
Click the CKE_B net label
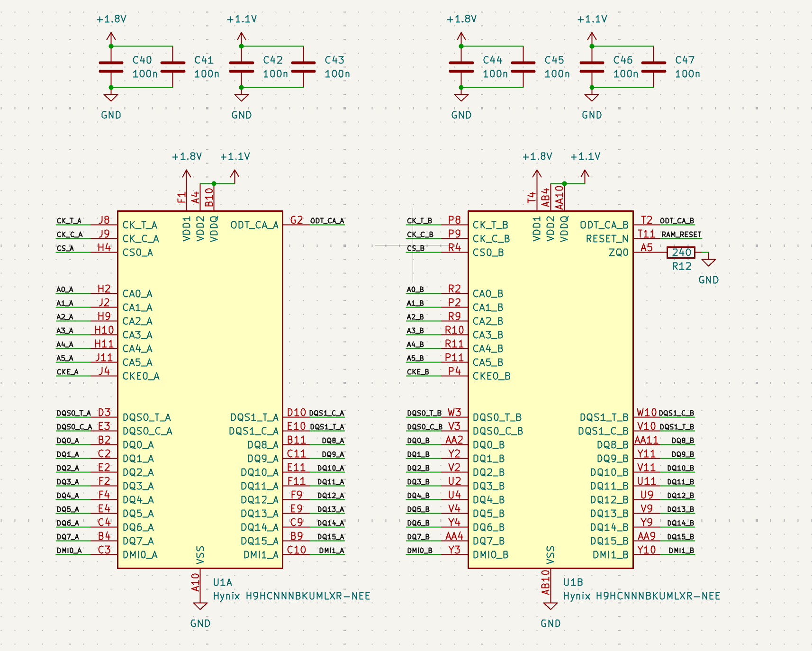418,372
